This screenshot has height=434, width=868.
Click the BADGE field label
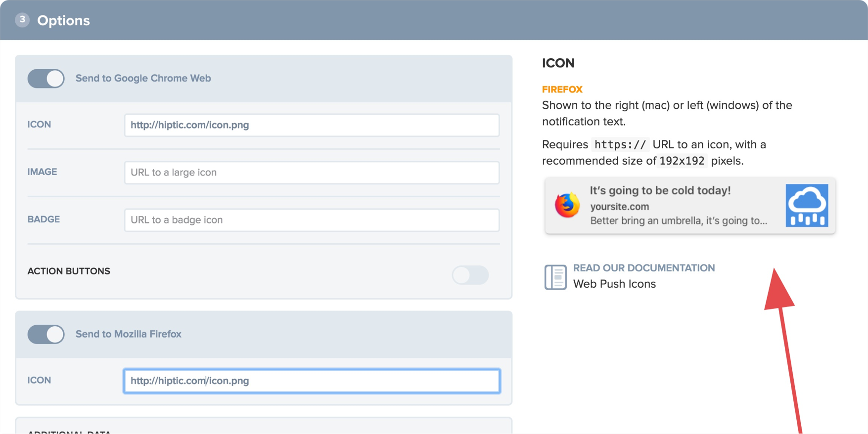[x=44, y=219]
